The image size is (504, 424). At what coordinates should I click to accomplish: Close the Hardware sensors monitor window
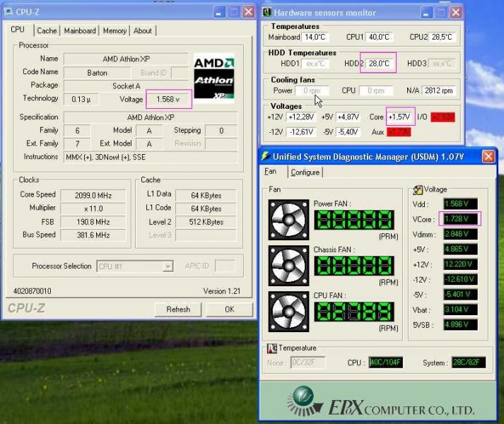[456, 13]
